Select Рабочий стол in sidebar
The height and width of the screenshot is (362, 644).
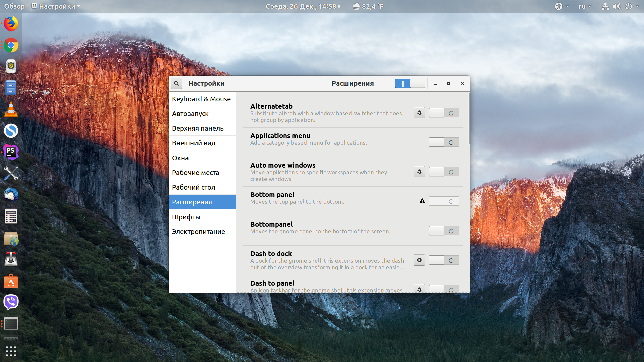[202, 187]
